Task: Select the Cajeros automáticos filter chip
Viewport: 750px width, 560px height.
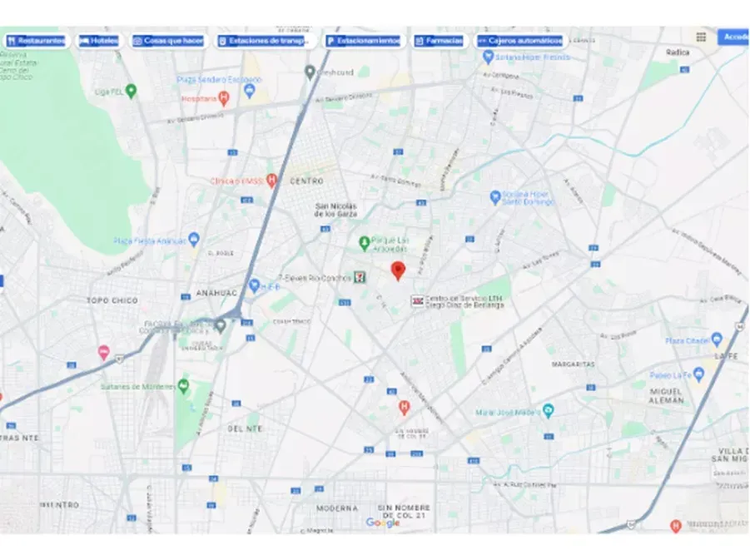Action: pos(520,41)
